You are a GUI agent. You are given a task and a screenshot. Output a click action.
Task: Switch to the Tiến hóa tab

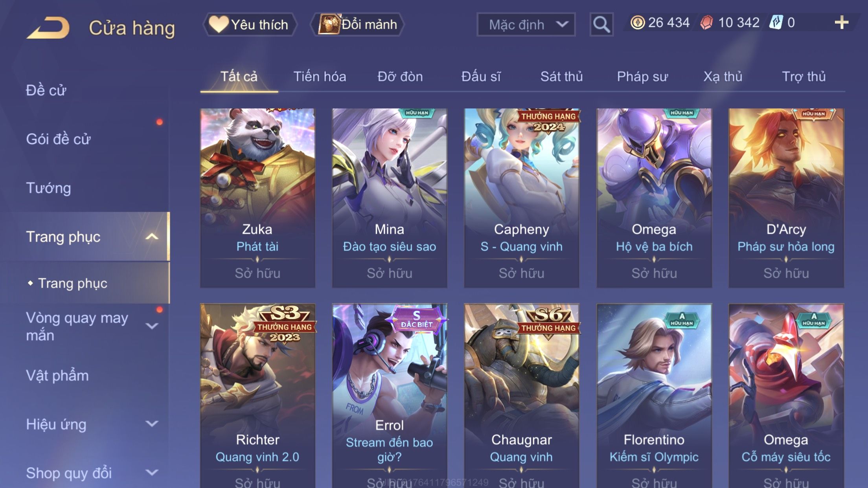click(x=320, y=77)
